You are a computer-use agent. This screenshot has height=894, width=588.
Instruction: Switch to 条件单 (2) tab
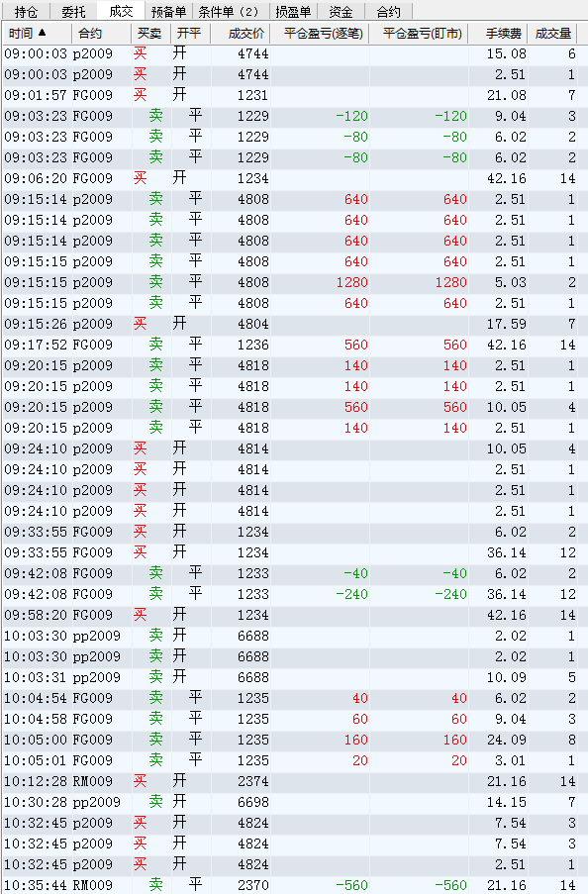tap(231, 12)
